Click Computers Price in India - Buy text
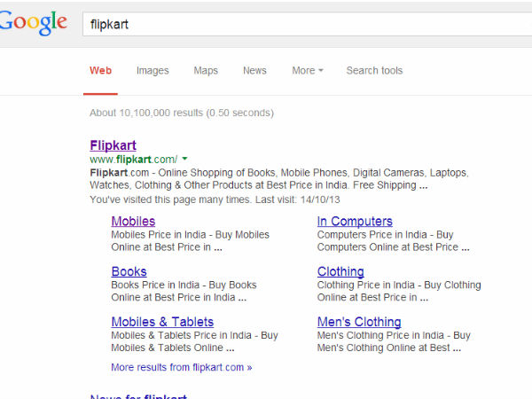This screenshot has width=532, height=399. point(385,235)
